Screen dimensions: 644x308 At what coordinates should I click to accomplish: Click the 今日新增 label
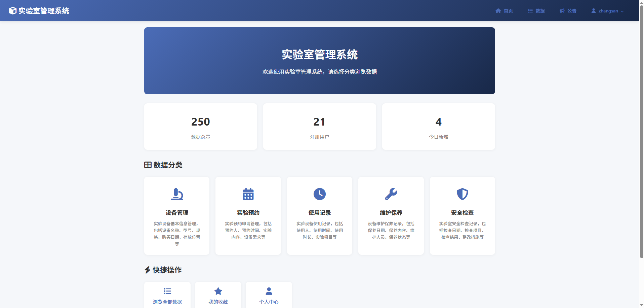click(x=439, y=137)
